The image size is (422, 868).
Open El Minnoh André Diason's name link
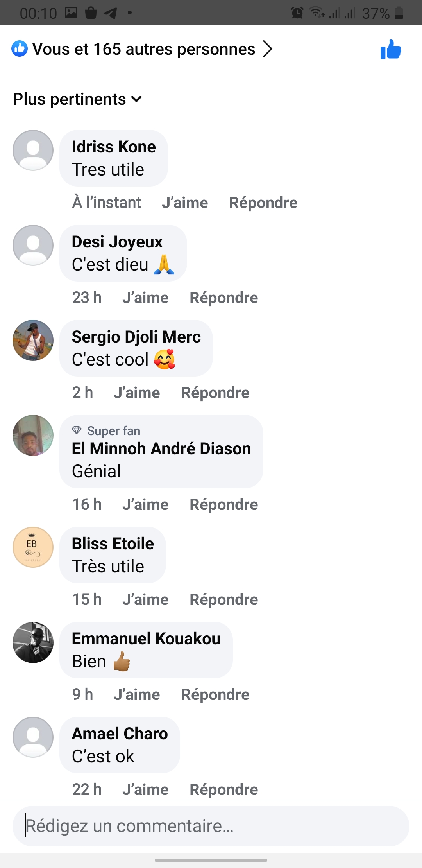coord(161,449)
